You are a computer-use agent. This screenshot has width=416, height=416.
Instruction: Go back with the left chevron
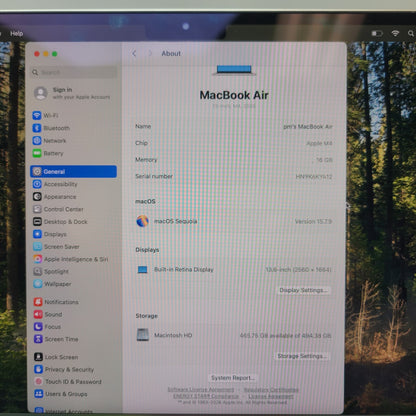point(134,53)
